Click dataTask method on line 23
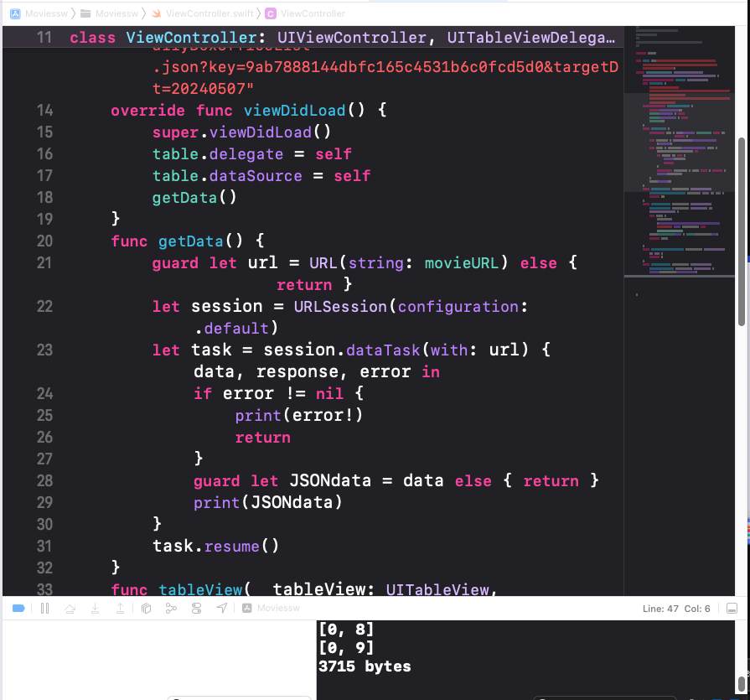The width and height of the screenshot is (750, 700). coord(383,350)
